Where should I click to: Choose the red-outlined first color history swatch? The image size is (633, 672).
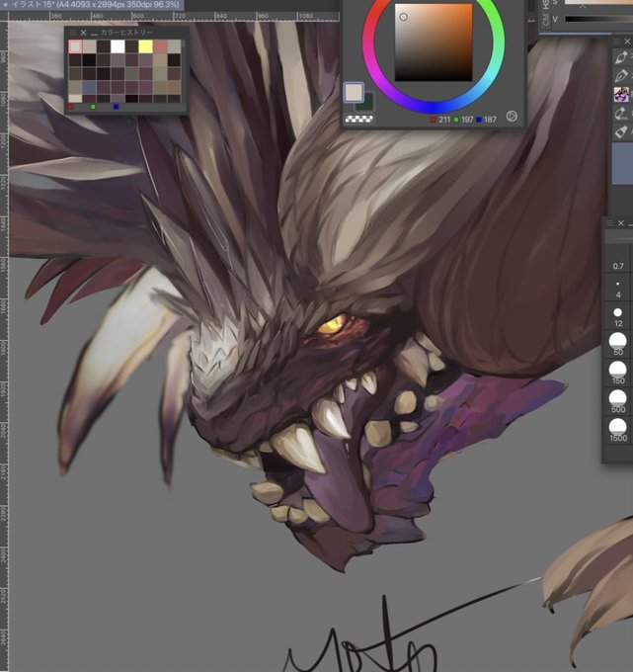click(75, 46)
